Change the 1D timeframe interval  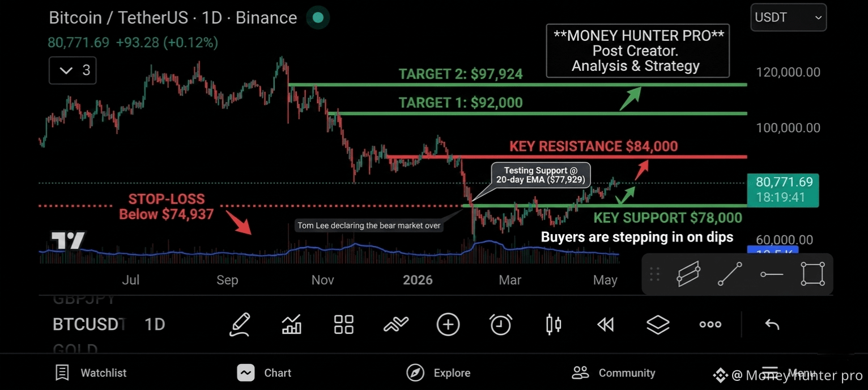(155, 325)
